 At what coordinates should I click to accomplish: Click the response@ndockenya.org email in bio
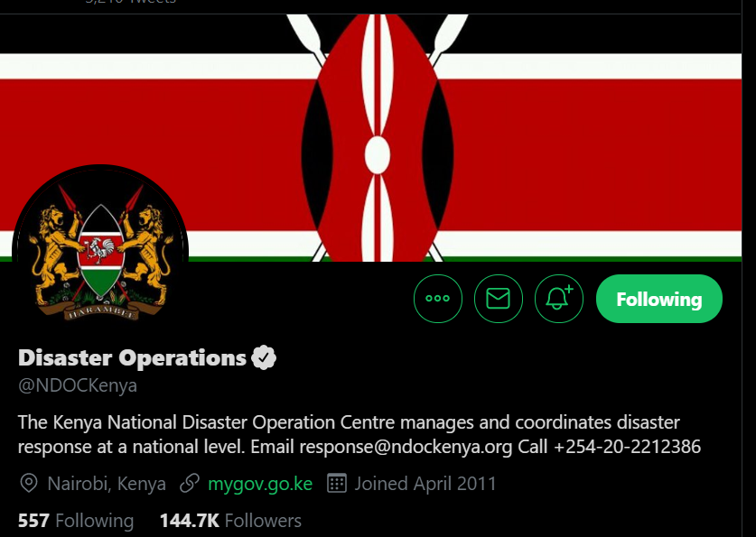tap(406, 447)
